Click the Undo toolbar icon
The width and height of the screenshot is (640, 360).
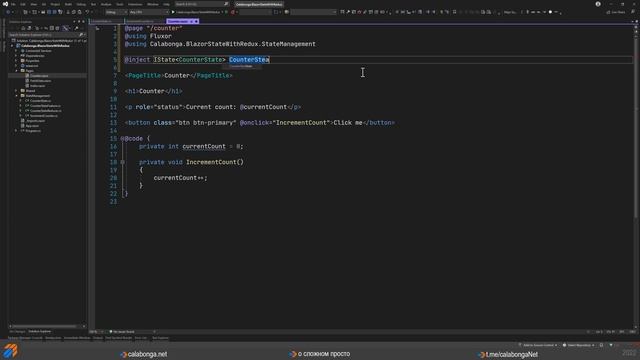[87, 12]
